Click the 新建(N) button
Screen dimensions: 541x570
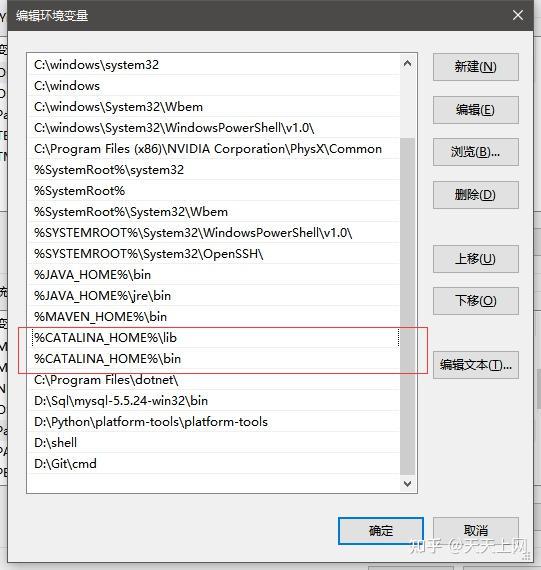[x=475, y=67]
